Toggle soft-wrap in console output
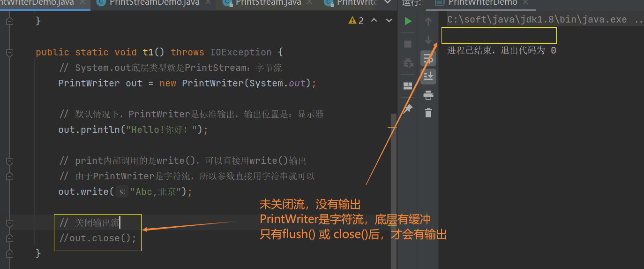The image size is (644, 269). coord(428,58)
